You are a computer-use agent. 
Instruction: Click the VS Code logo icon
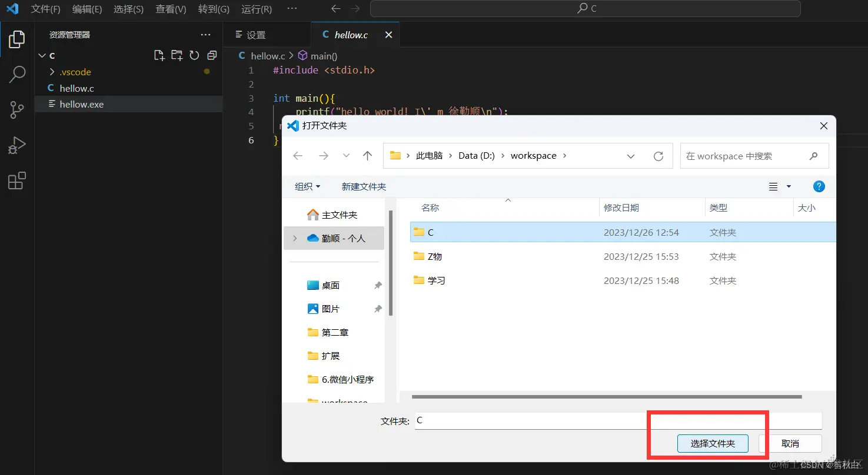coord(12,9)
